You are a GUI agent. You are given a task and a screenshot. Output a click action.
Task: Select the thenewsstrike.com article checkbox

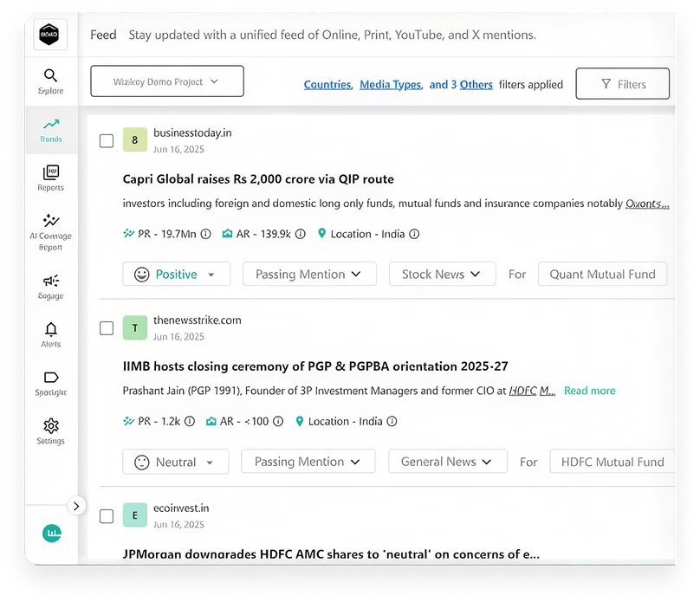pyautogui.click(x=107, y=328)
